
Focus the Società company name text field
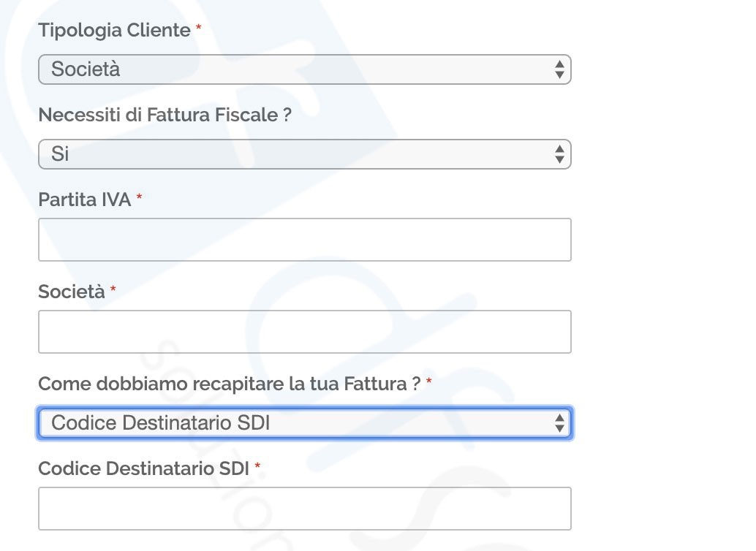305,332
